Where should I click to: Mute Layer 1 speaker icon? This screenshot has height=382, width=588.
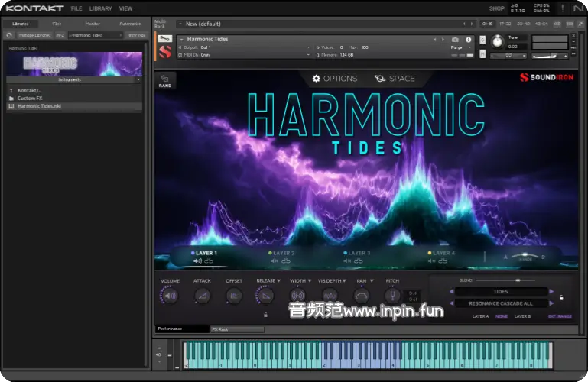[x=197, y=261]
